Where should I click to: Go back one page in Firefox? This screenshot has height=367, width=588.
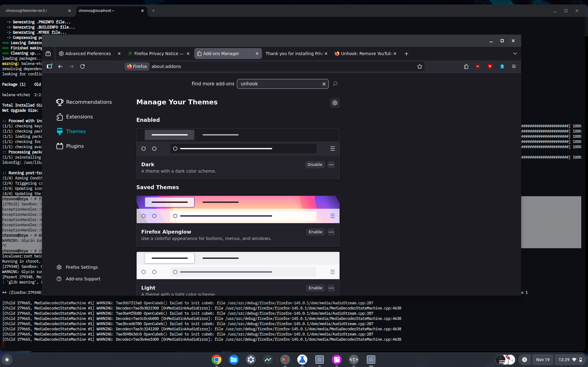click(60, 66)
